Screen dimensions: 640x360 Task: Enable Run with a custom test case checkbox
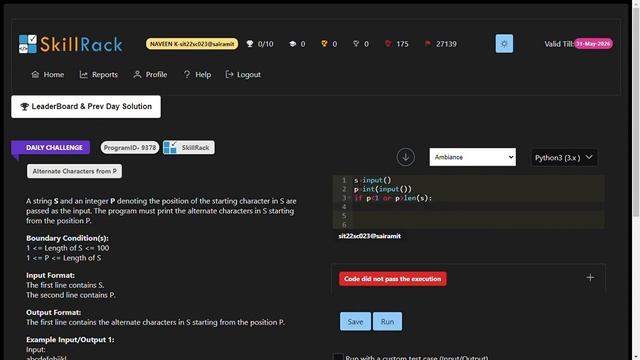[x=338, y=357]
